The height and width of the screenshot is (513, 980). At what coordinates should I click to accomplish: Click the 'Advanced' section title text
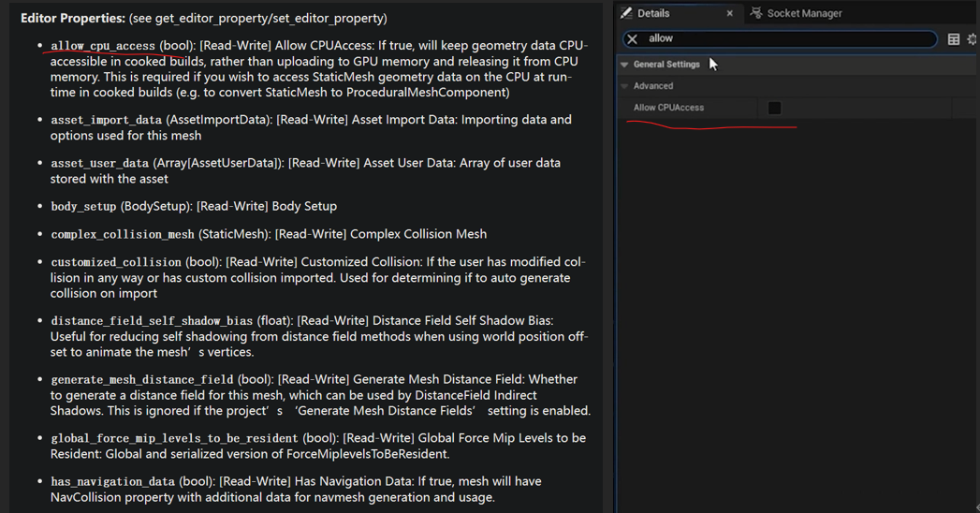(653, 86)
